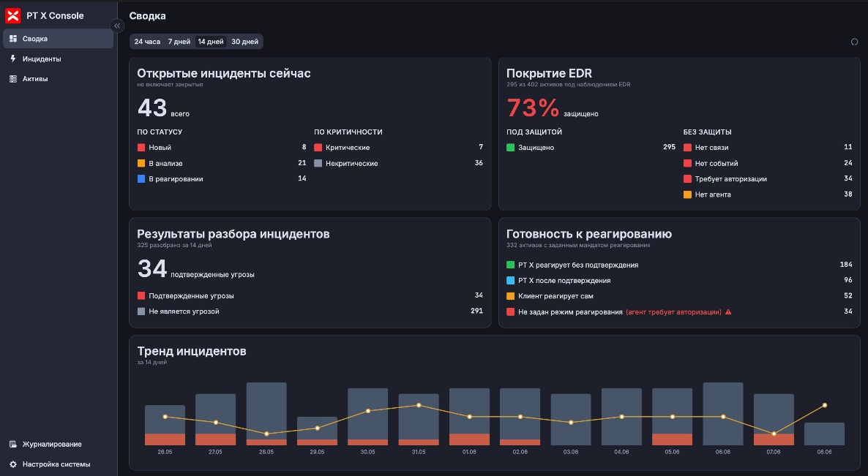
Task: Click the gear icon for Настройка системы
Action: click(x=13, y=464)
